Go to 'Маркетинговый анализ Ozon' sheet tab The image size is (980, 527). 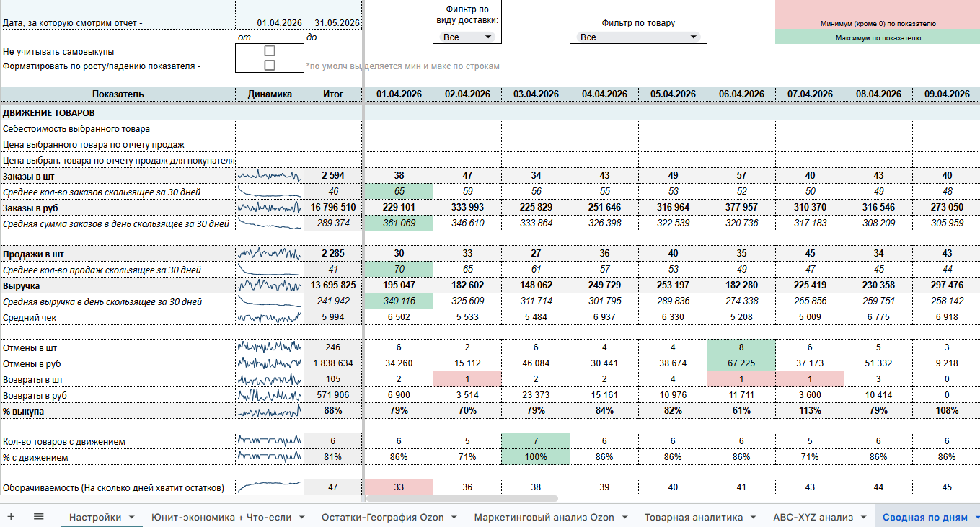click(x=544, y=517)
